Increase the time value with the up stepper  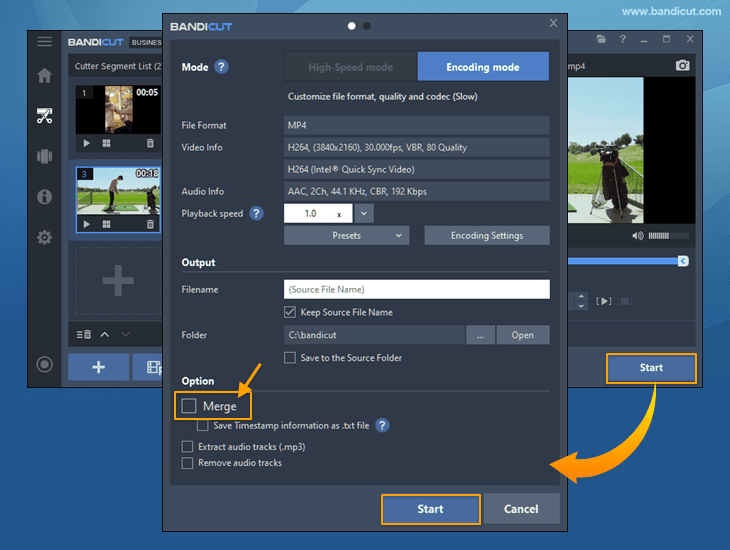click(581, 296)
